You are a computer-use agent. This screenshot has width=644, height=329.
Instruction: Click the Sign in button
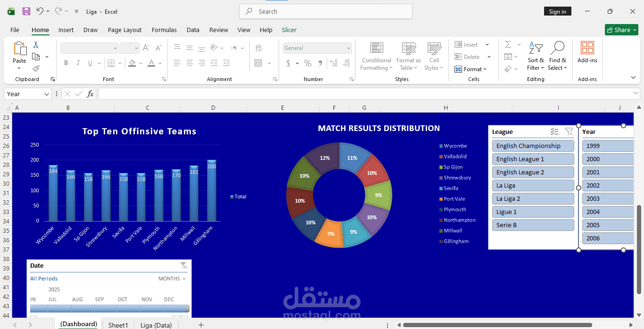pyautogui.click(x=558, y=12)
